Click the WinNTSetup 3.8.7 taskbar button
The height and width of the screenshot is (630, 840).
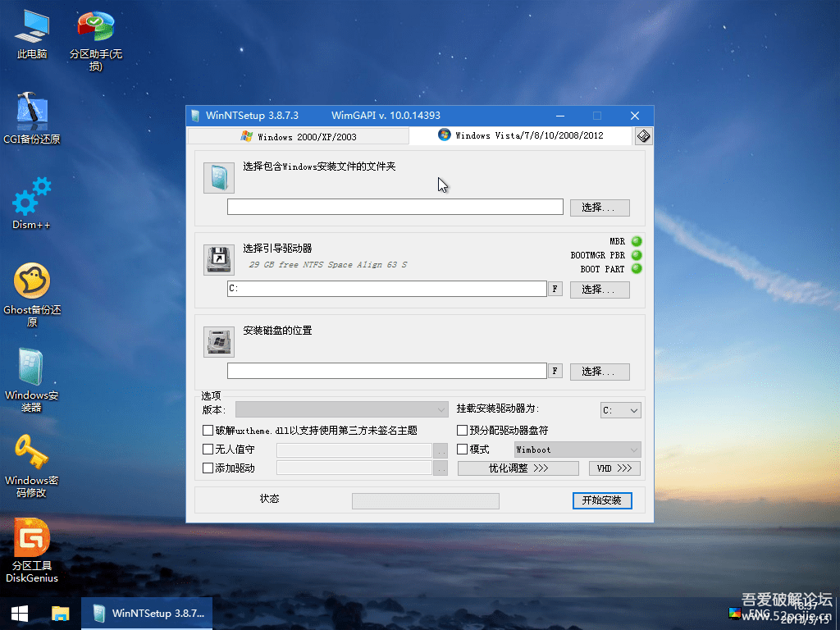click(x=147, y=614)
